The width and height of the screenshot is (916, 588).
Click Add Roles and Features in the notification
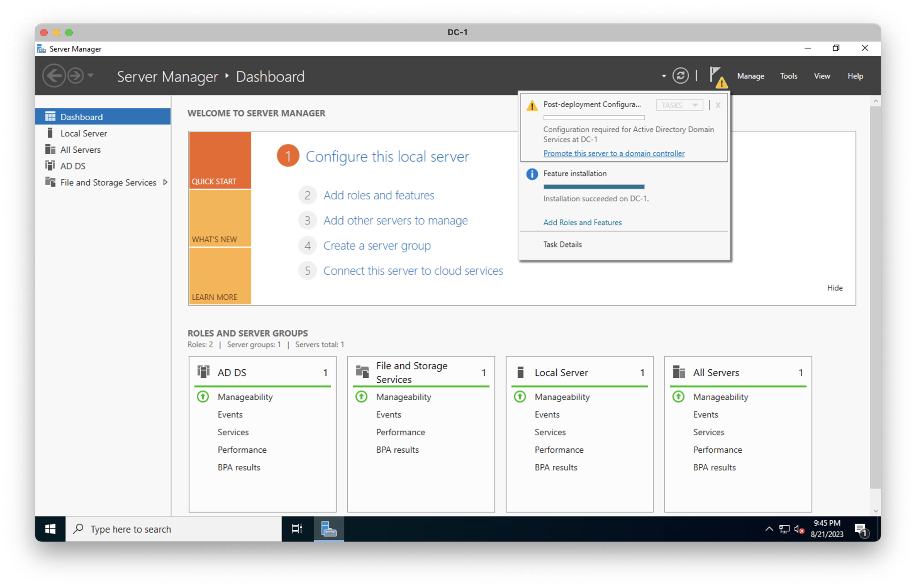582,222
